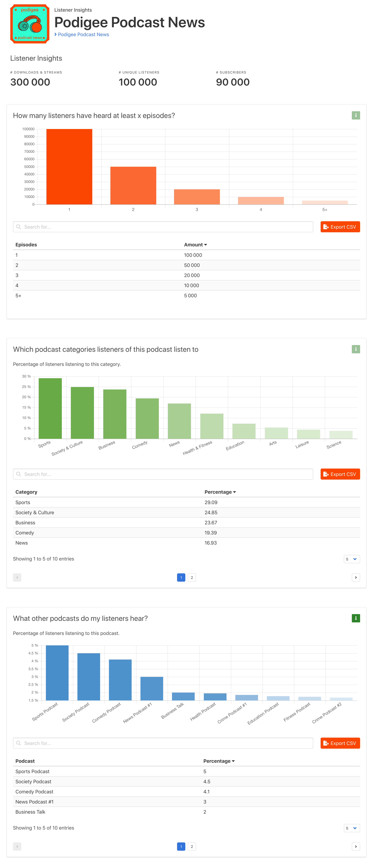Click the News Podcast #1 bar in chart
The height and width of the screenshot is (868, 376).
click(x=152, y=688)
